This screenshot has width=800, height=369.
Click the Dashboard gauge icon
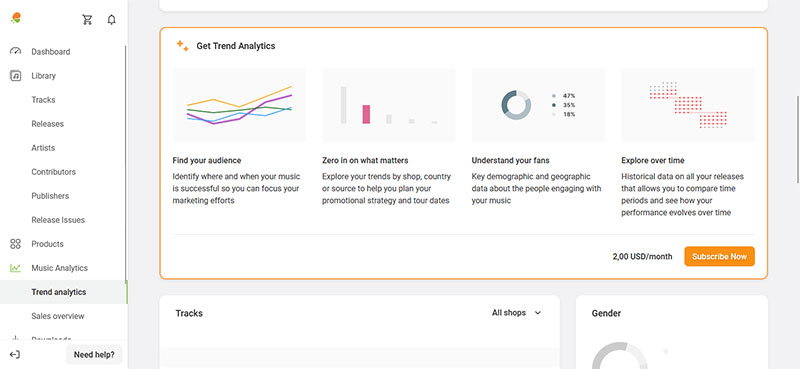(15, 52)
